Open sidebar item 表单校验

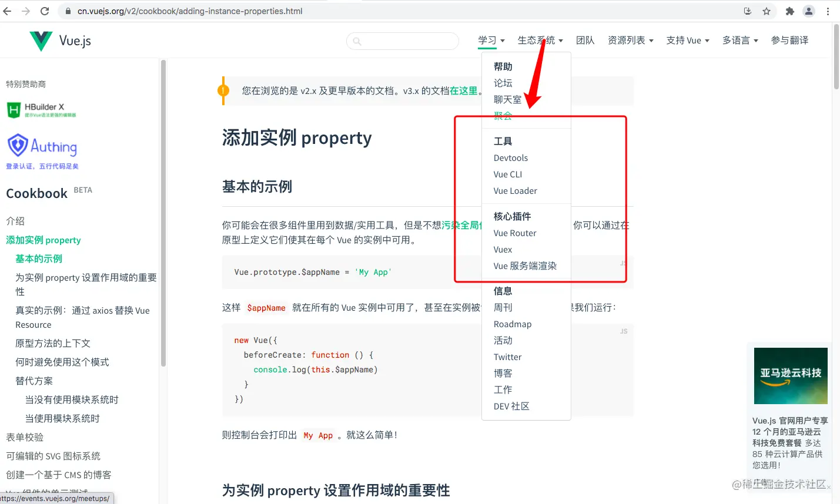click(25, 438)
